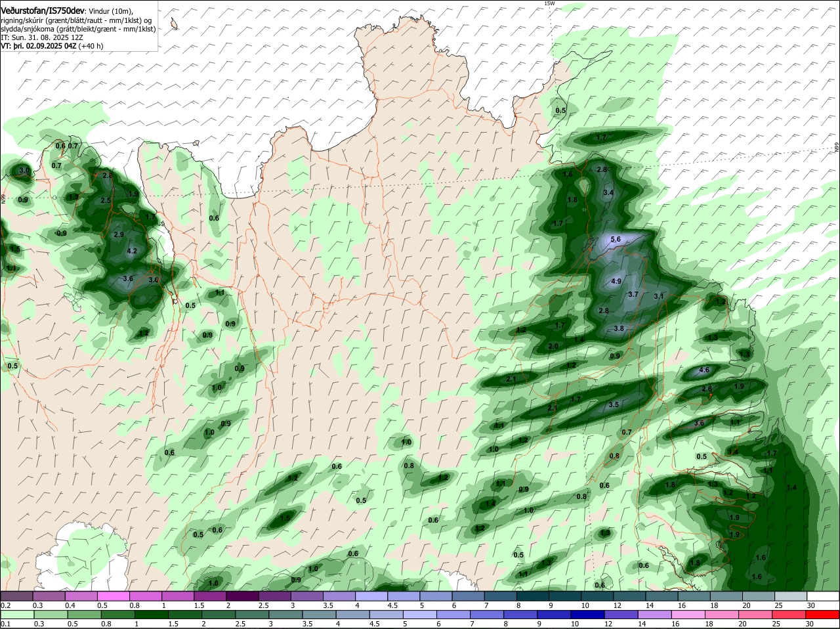Click the 3.7 precipitation value label
Viewport: 840px width, 629px height.
coord(633,295)
